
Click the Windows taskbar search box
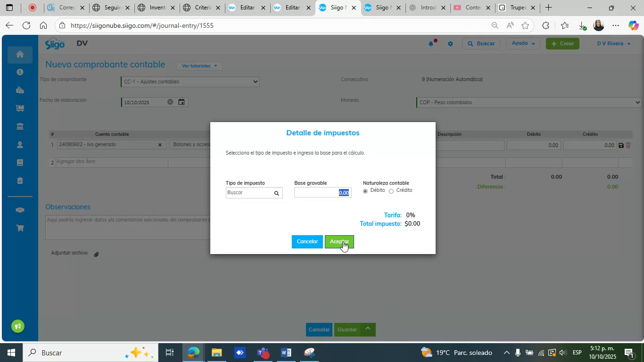point(90,353)
